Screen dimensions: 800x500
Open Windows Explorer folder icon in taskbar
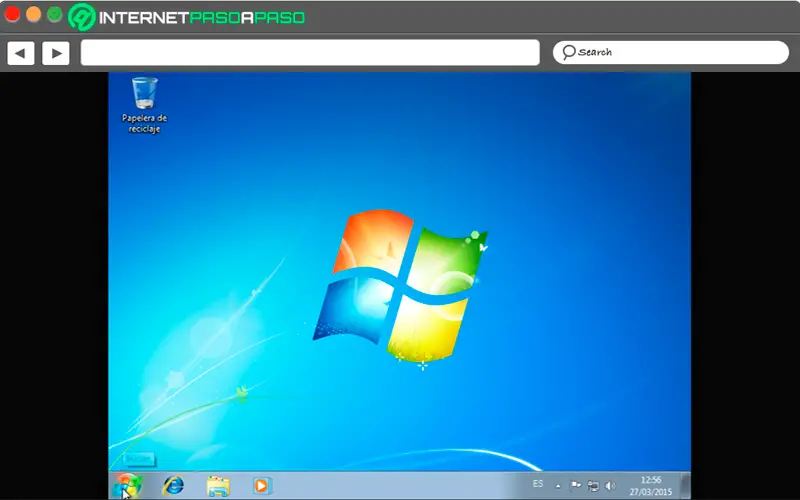[x=218, y=486]
